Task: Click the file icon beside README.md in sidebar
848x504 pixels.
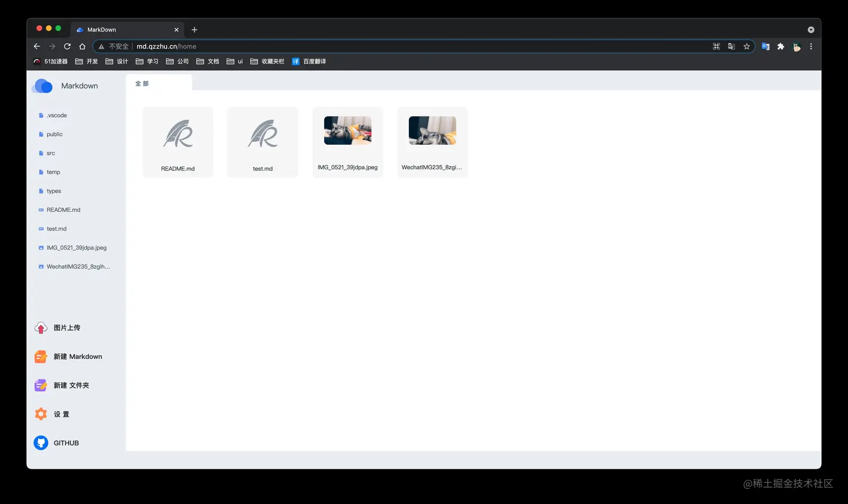Action: [41, 210]
